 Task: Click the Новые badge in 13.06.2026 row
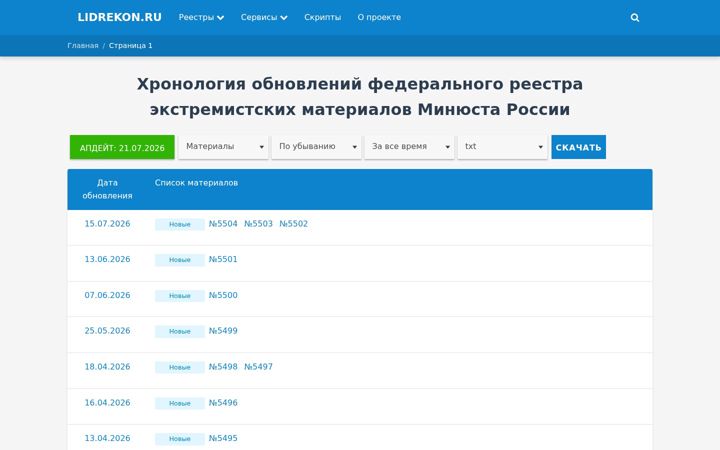click(x=180, y=260)
